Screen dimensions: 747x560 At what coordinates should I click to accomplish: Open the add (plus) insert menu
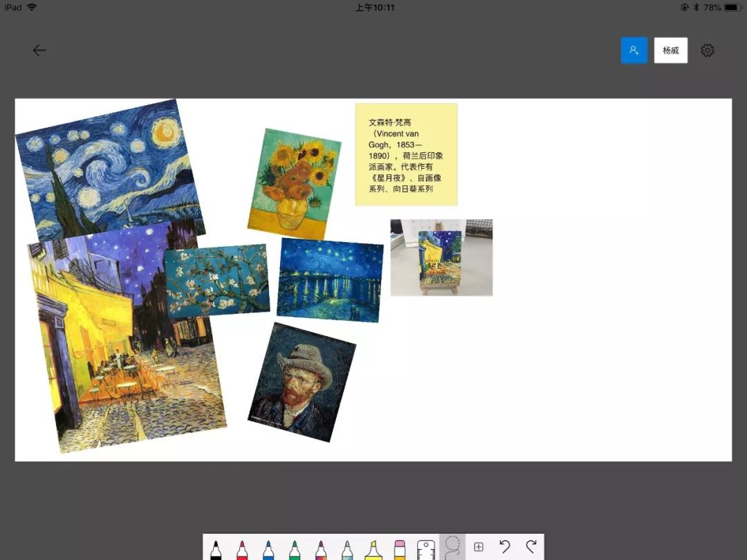point(479,547)
